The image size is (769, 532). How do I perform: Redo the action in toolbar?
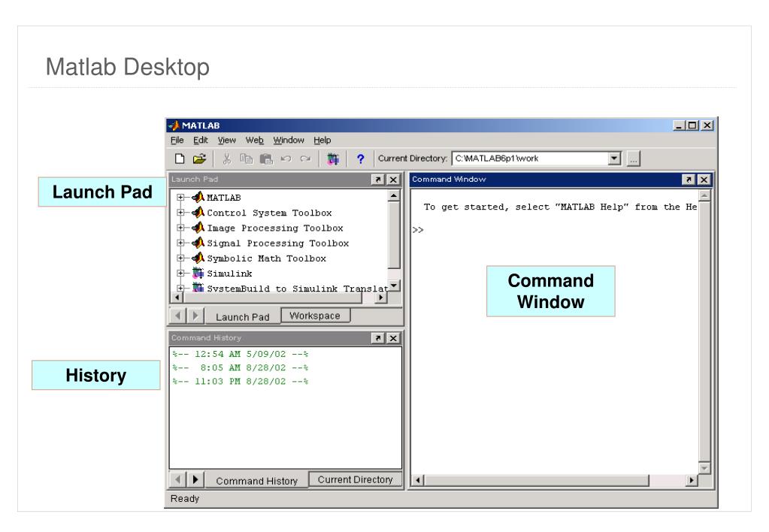[305, 159]
